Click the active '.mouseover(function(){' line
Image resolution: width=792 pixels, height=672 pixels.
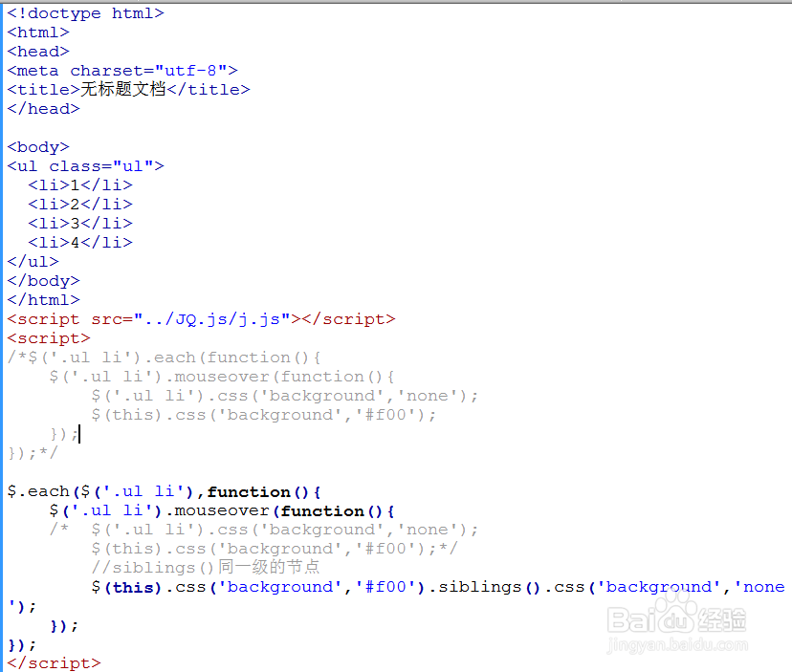point(222,511)
